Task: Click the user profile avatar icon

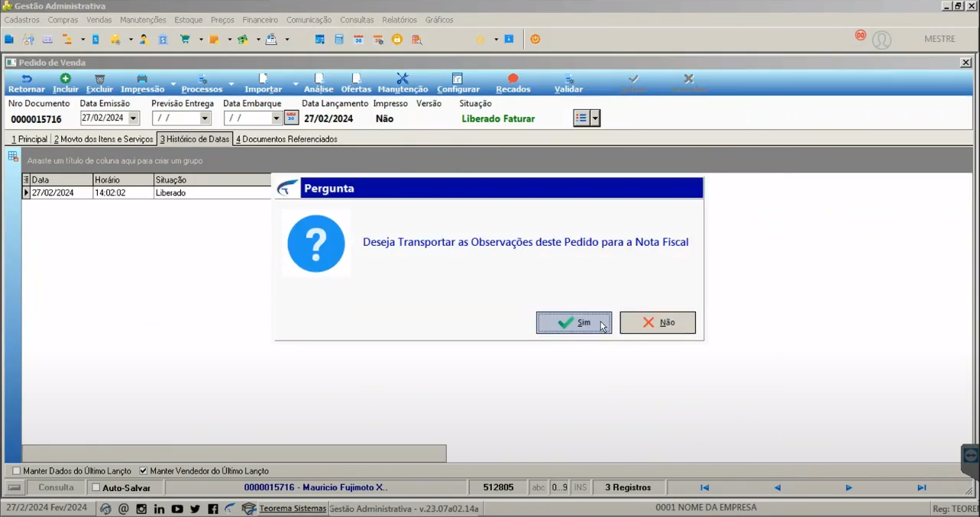Action: (x=881, y=40)
